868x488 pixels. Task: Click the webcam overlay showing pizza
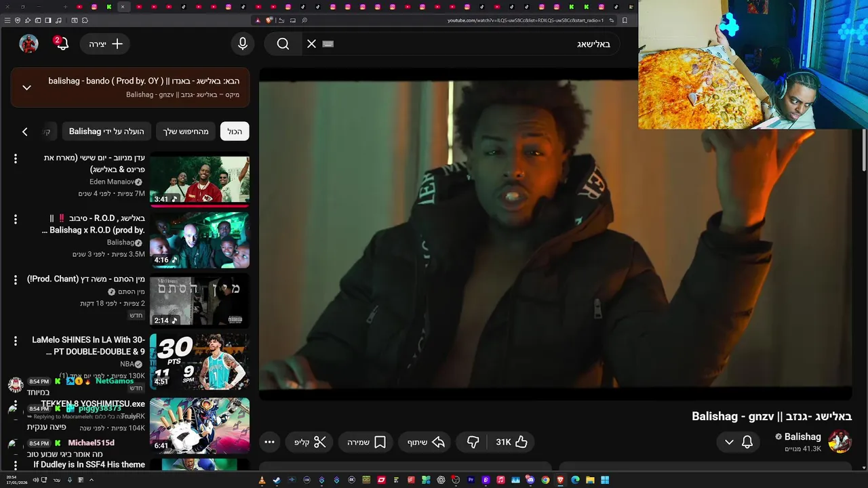[752, 64]
